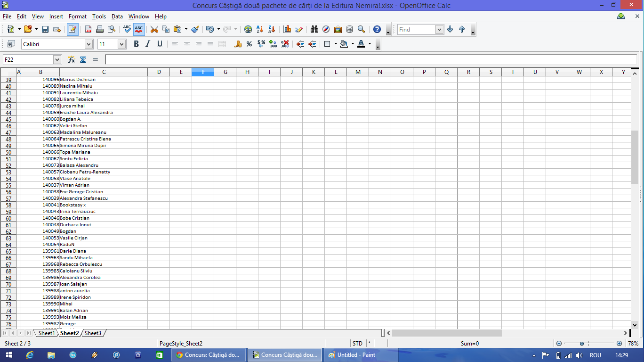Expand the Name Box cell reference dropdown
Image resolution: width=644 pixels, height=362 pixels.
click(x=57, y=60)
